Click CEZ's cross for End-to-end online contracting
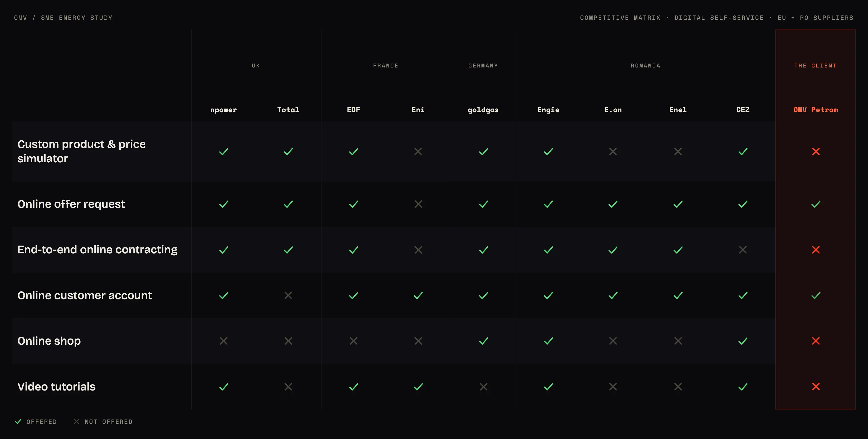The height and width of the screenshot is (439, 868). pos(743,250)
